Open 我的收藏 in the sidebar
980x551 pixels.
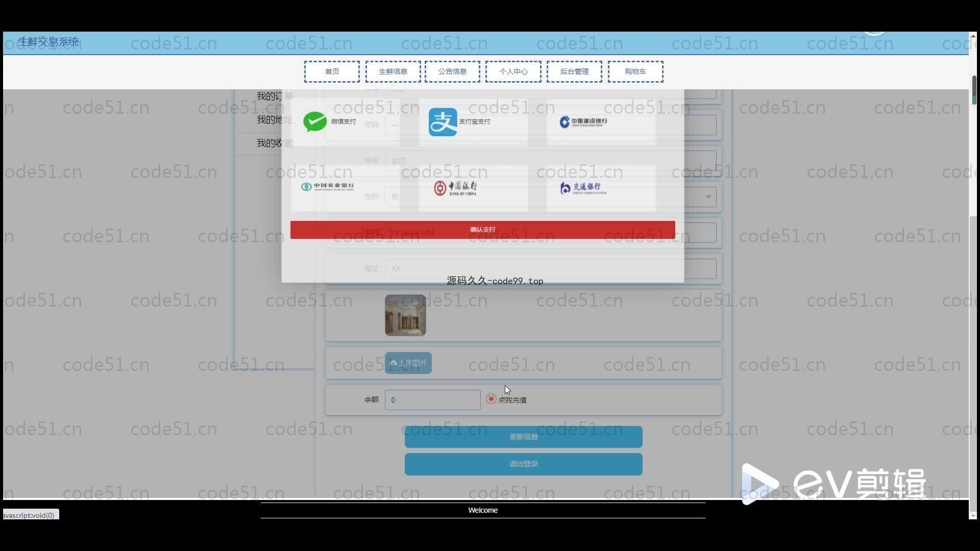[x=275, y=143]
